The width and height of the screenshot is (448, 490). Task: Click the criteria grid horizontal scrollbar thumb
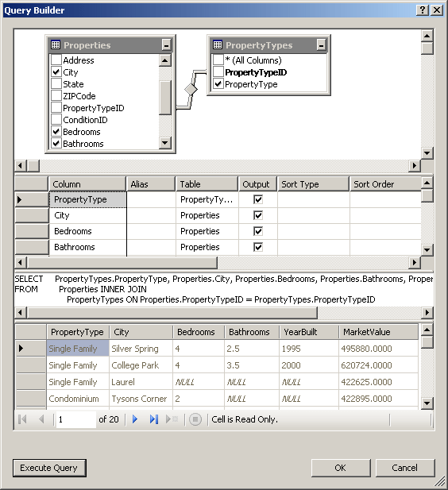point(122,263)
